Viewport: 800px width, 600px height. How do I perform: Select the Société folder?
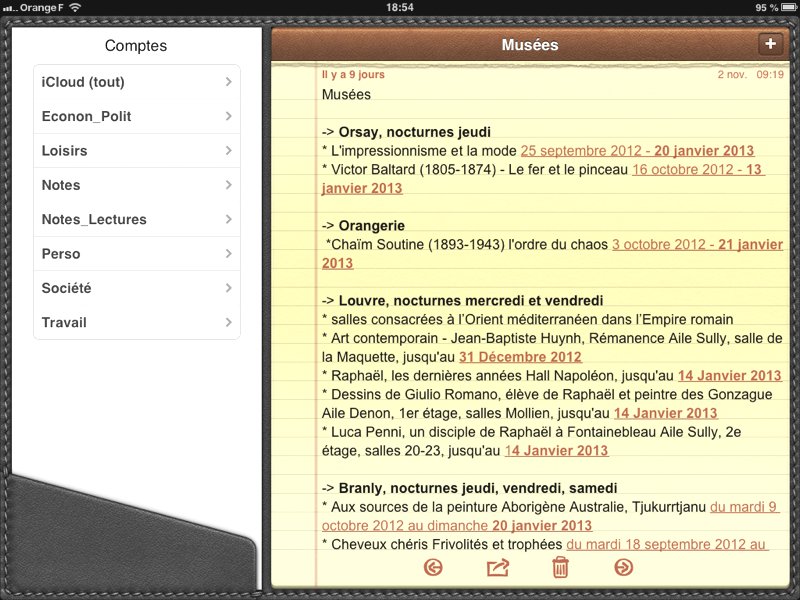136,288
